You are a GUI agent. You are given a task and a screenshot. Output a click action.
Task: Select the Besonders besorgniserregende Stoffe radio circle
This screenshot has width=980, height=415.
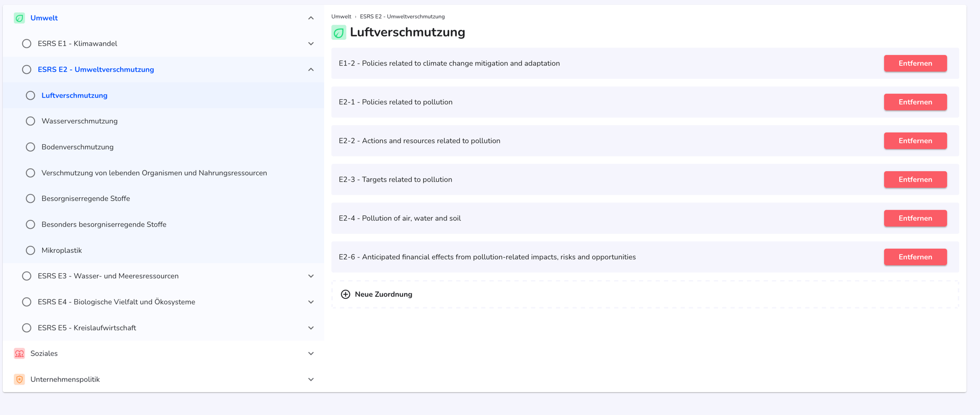(30, 224)
